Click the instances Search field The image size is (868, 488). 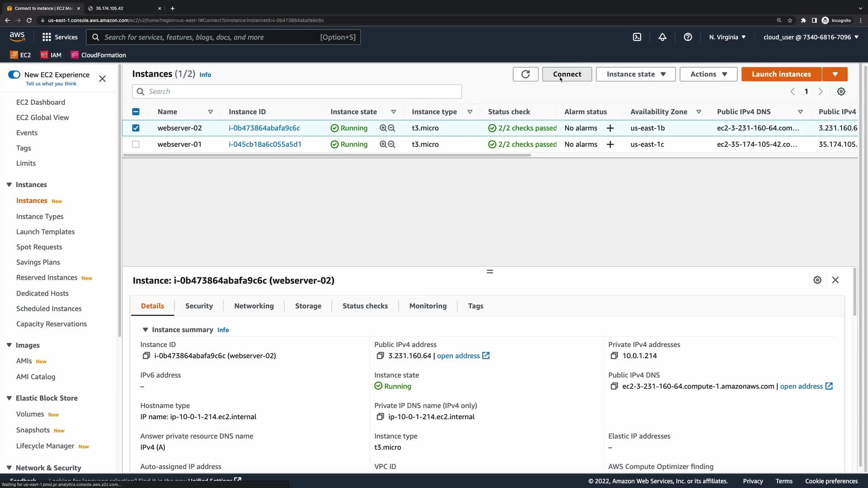[x=297, y=92]
